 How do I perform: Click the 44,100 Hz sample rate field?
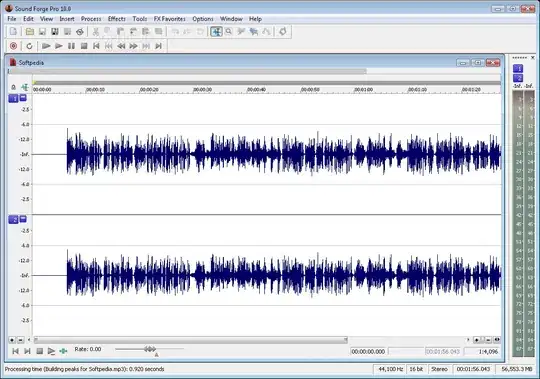pos(390,369)
